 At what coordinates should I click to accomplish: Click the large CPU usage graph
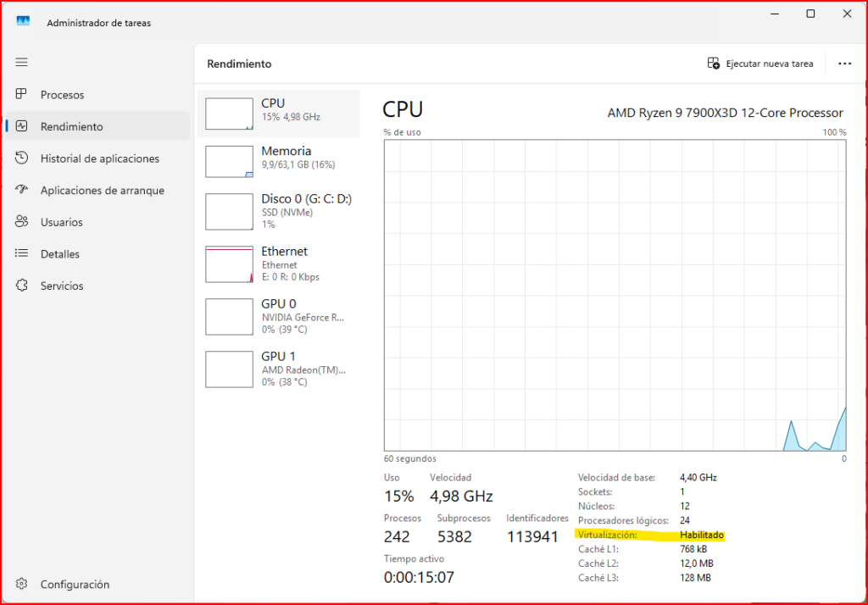pyautogui.click(x=615, y=295)
